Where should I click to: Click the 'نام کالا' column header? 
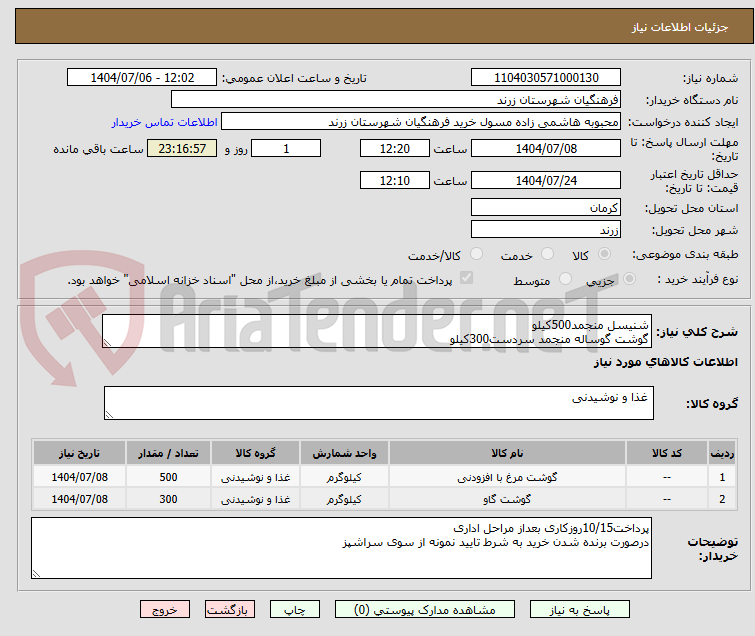pos(507,453)
